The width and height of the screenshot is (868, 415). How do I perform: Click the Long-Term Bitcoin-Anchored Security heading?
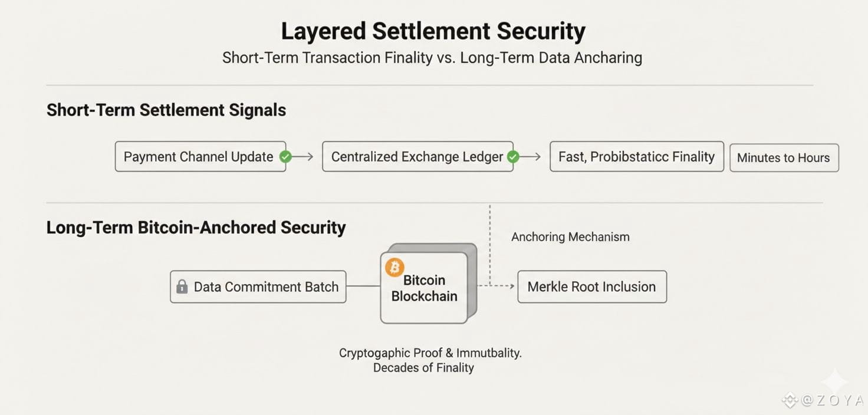196,228
